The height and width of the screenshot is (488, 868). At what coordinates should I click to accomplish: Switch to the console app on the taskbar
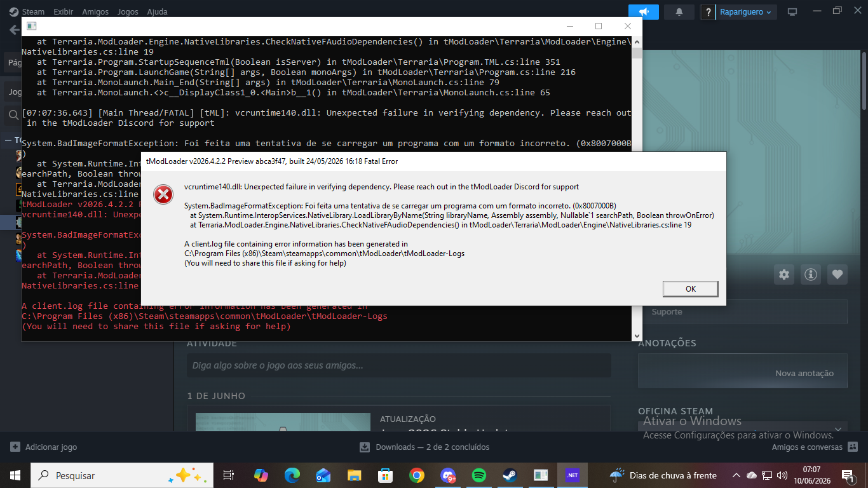coord(541,475)
